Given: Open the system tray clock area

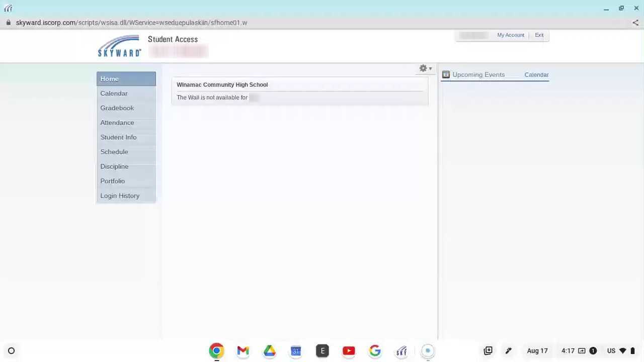Looking at the screenshot, I should [568, 351].
